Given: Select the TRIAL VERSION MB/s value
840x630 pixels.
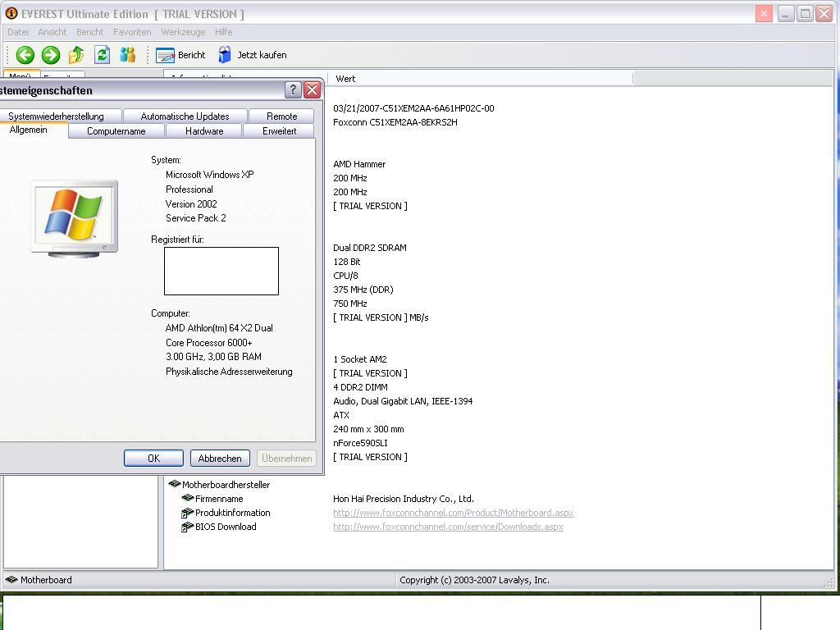Looking at the screenshot, I should pos(381,317).
